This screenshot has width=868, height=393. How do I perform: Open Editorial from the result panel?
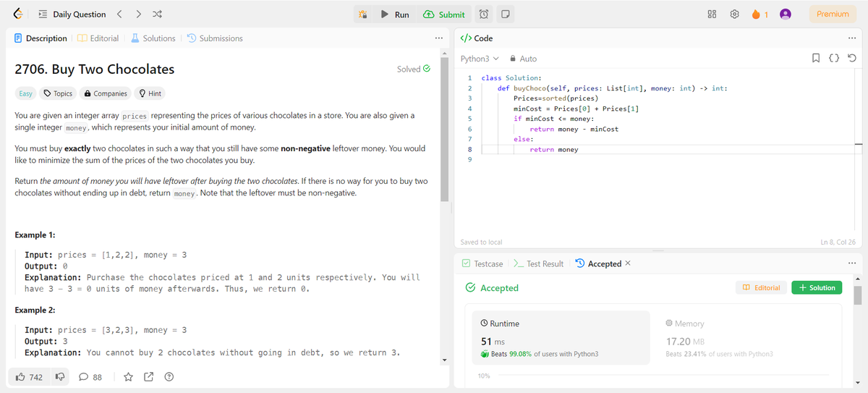coord(760,287)
